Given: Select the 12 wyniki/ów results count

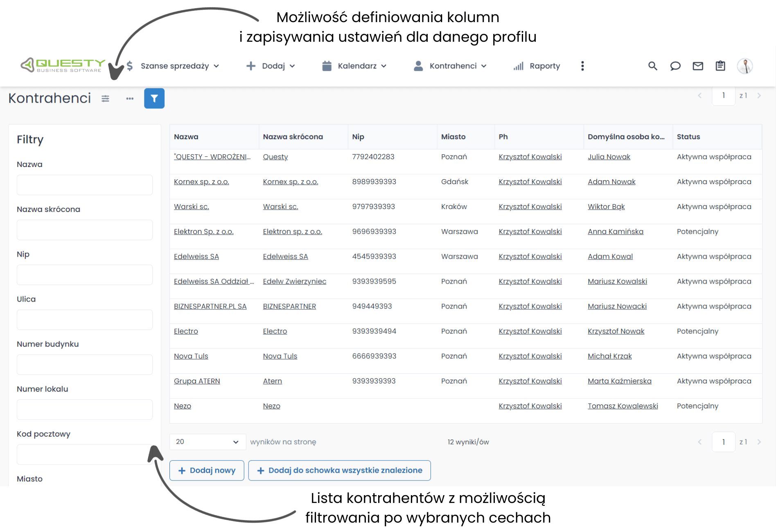Looking at the screenshot, I should pos(468,442).
